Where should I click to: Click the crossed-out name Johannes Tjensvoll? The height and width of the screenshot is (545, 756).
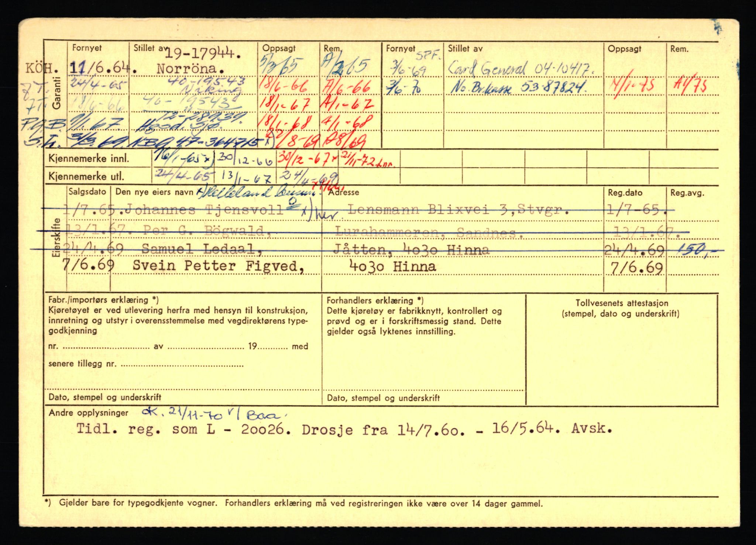click(x=204, y=210)
